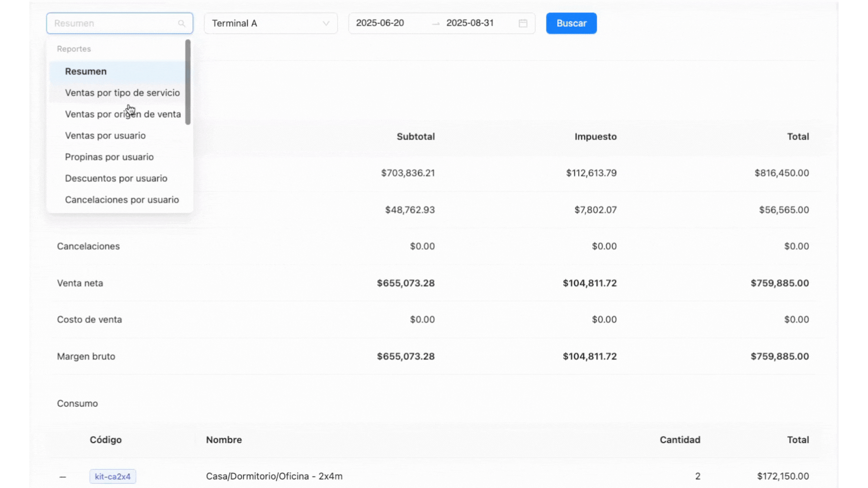Focus the Resumen report search input
868x488 pixels.
(113, 23)
